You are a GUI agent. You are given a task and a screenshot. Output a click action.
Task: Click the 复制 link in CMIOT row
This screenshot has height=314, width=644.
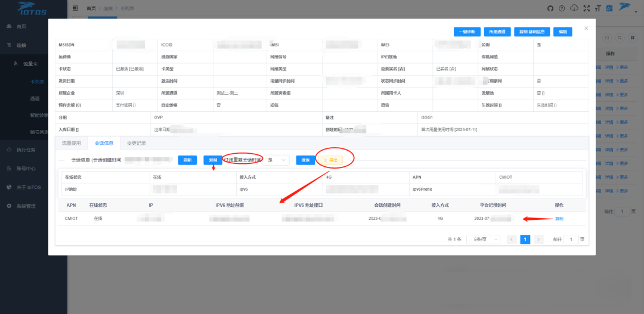point(559,219)
